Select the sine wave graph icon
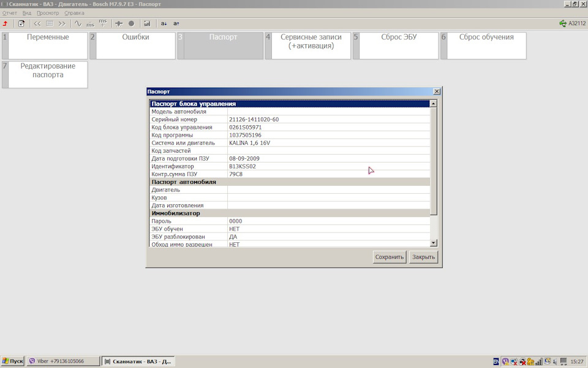Image resolution: width=588 pixels, height=368 pixels. [78, 23]
